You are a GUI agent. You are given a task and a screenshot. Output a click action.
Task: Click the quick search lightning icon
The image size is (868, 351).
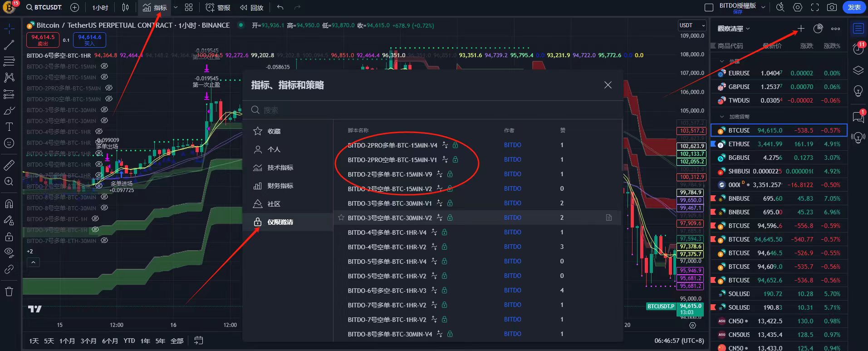click(780, 7)
